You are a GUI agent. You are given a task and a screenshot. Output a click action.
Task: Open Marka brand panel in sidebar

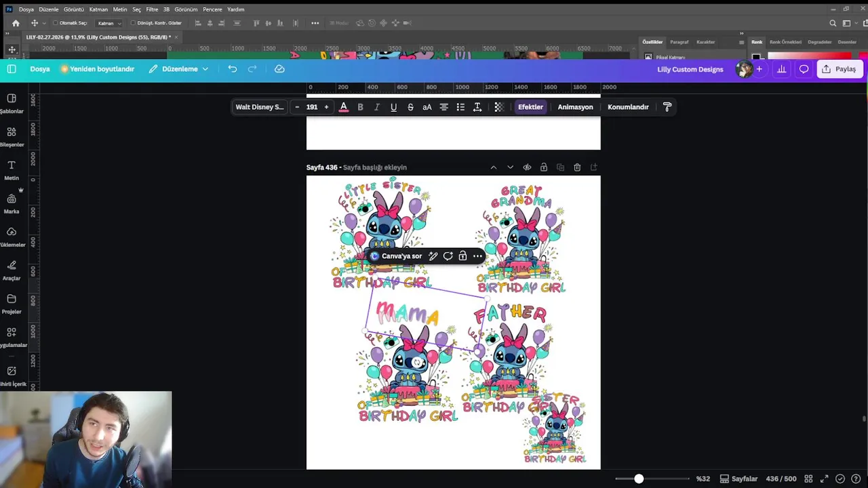[x=12, y=203]
